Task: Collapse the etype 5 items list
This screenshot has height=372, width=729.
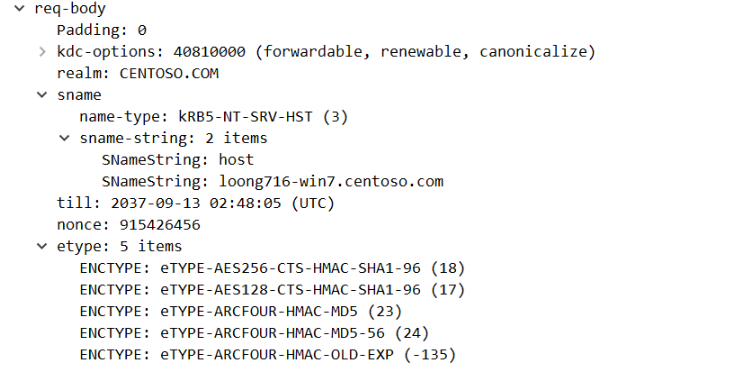Action: coord(42,246)
